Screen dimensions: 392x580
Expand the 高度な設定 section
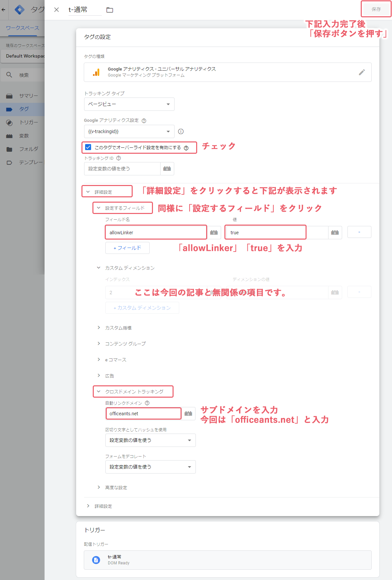(112, 487)
